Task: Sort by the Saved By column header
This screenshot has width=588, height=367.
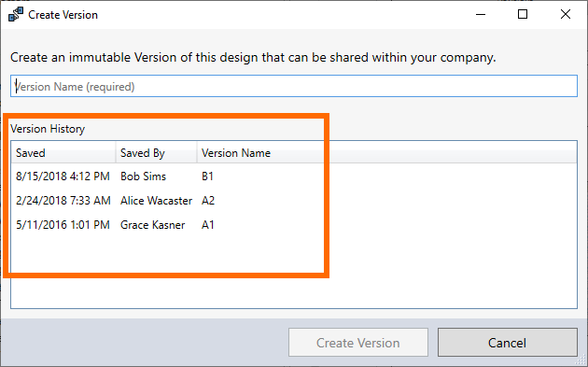Action: point(157,153)
